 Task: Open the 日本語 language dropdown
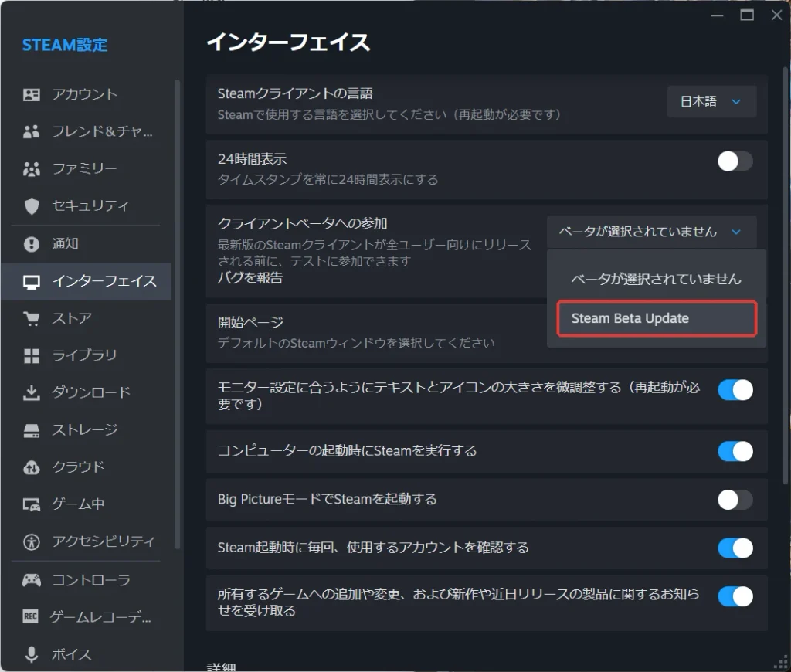coord(711,101)
